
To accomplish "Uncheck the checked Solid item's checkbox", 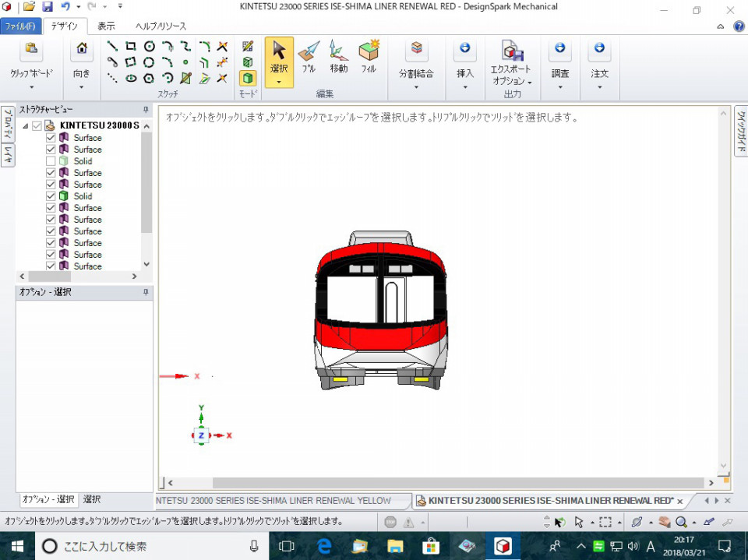I will point(51,196).
